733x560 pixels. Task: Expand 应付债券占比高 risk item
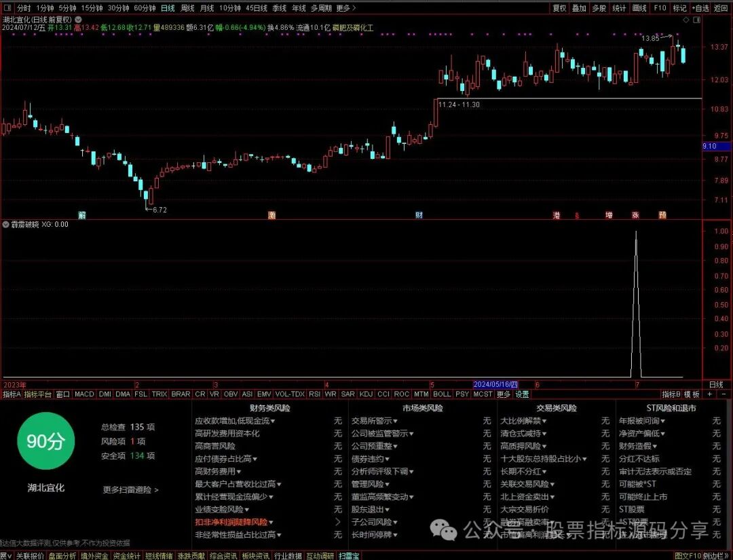click(226, 459)
